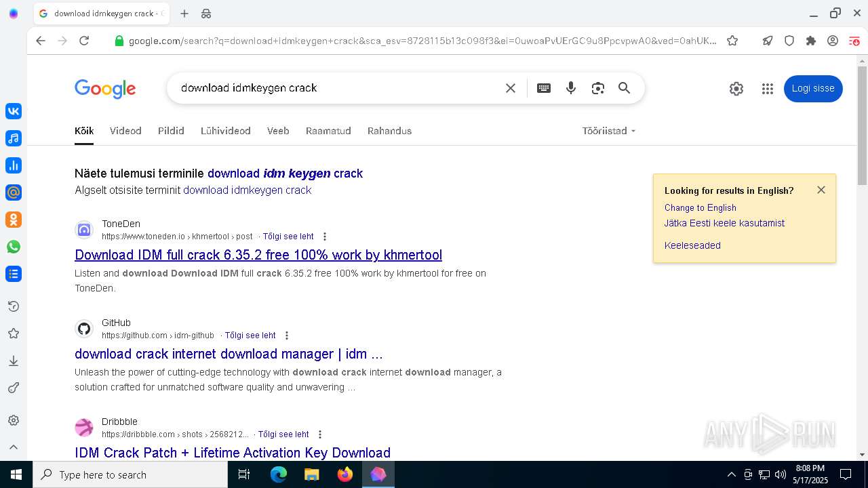Translate the ToneDen result page
The height and width of the screenshot is (488, 868).
288,237
